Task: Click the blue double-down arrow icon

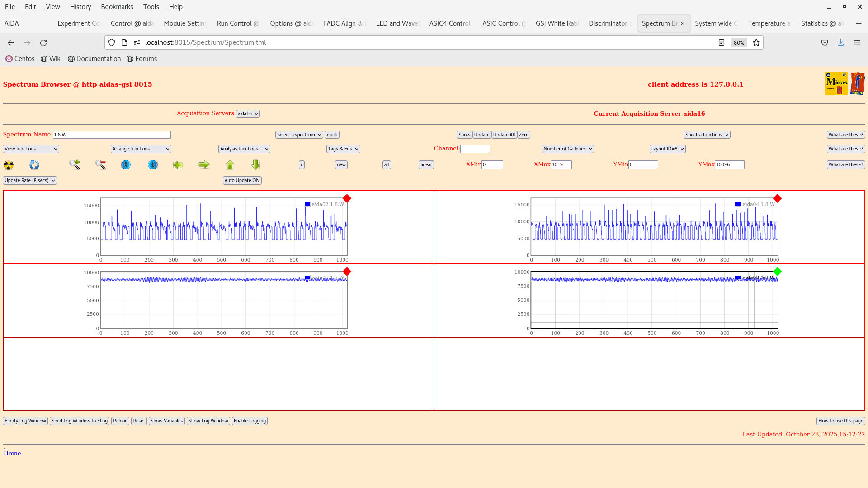Action: tap(126, 165)
